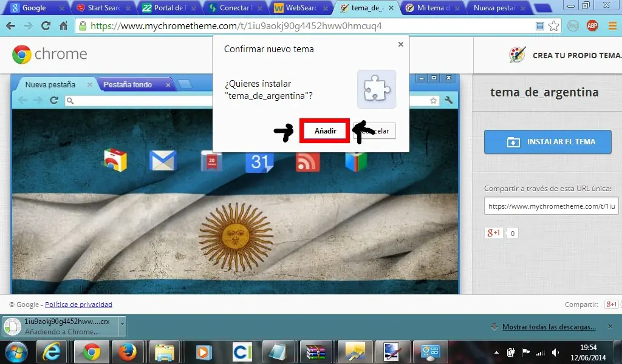Click the volume icon in system tray
The width and height of the screenshot is (622, 364).
click(555, 352)
